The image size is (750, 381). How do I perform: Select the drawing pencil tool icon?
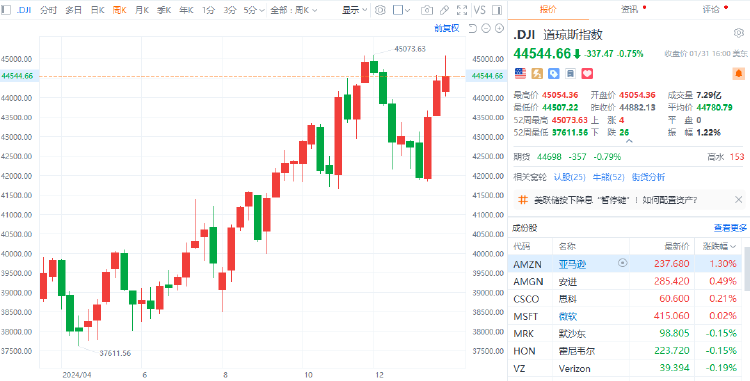[x=444, y=10]
